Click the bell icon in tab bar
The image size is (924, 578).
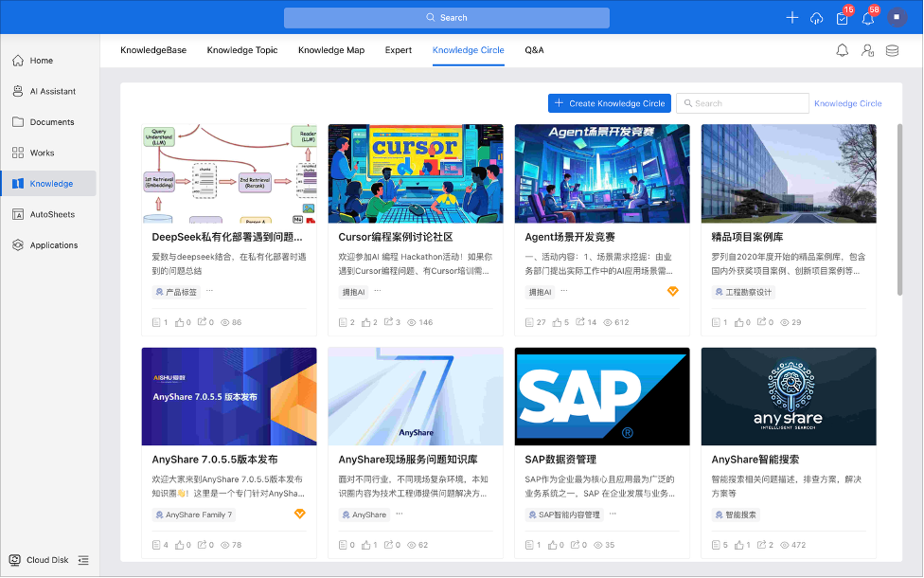842,50
